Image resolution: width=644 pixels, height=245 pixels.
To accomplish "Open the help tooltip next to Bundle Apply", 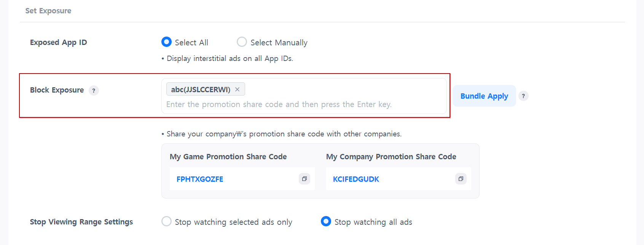I will click(x=523, y=96).
